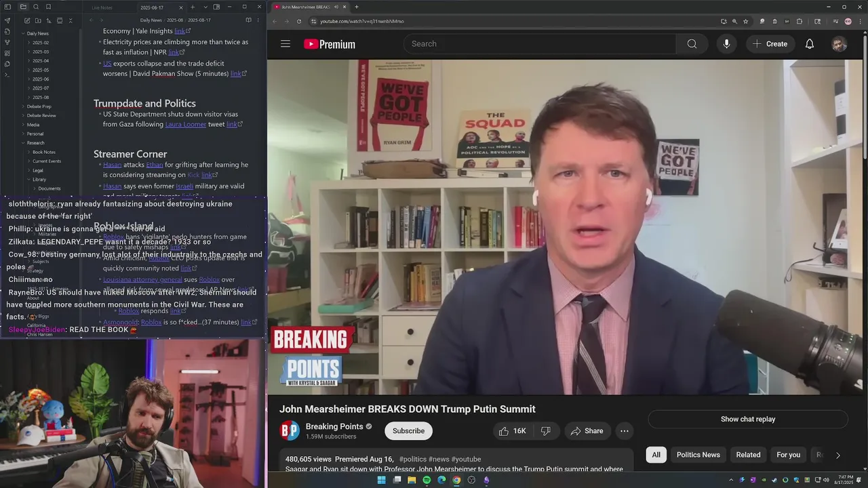The height and width of the screenshot is (488, 868).
Task: Expand the 2025-08 folder
Action: tap(41, 97)
